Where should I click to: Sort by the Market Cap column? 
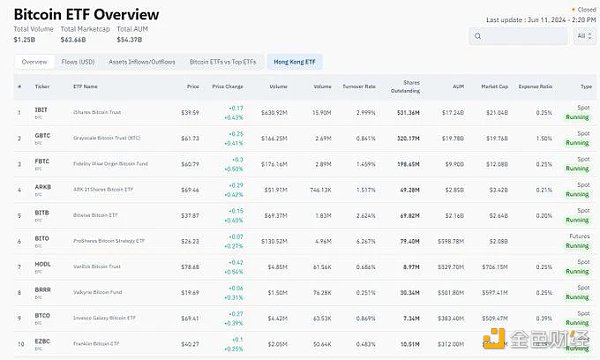click(x=495, y=86)
